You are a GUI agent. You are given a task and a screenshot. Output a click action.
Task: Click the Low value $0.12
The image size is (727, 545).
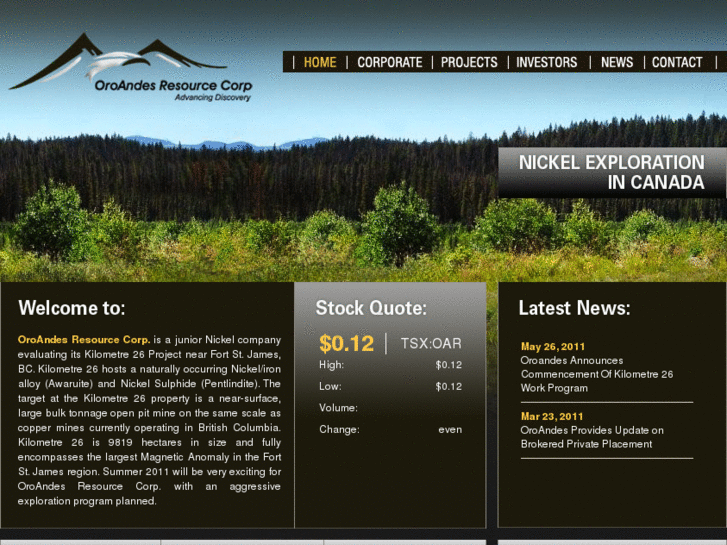click(448, 386)
